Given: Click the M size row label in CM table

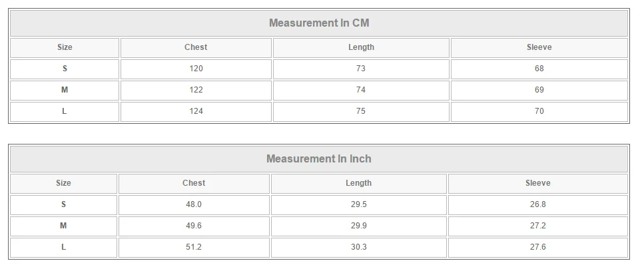Looking at the screenshot, I should (65, 91).
